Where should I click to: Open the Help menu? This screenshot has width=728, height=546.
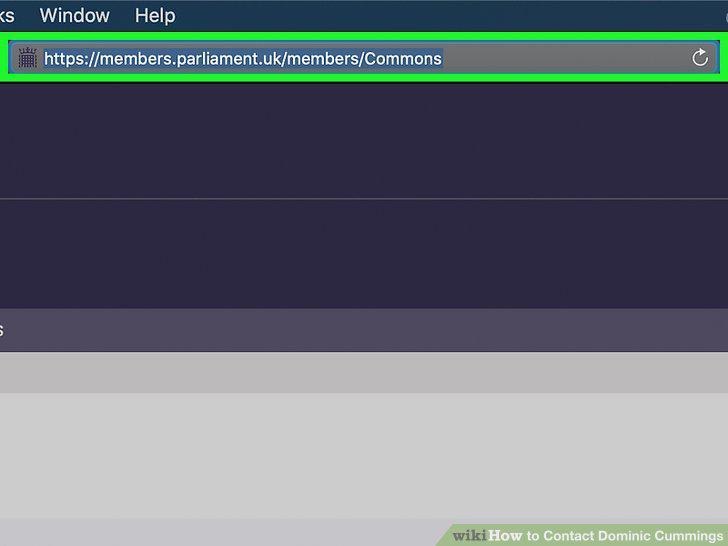[155, 16]
